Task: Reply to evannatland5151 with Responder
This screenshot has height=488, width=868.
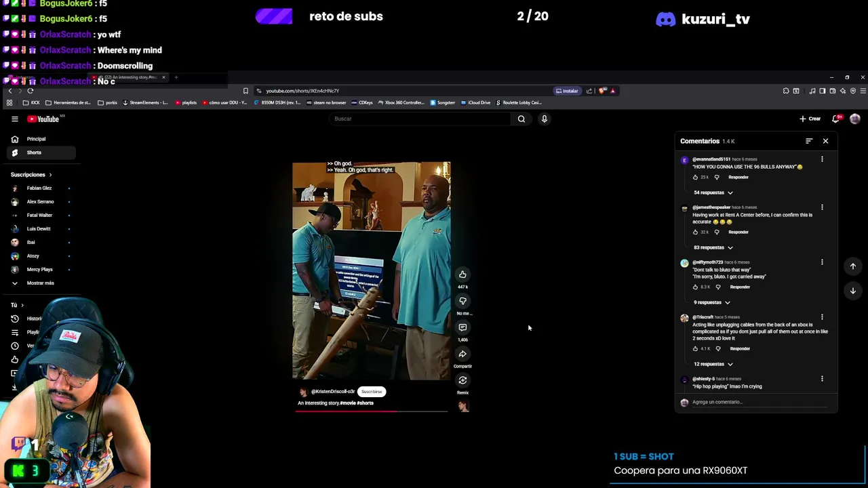Action: point(738,178)
